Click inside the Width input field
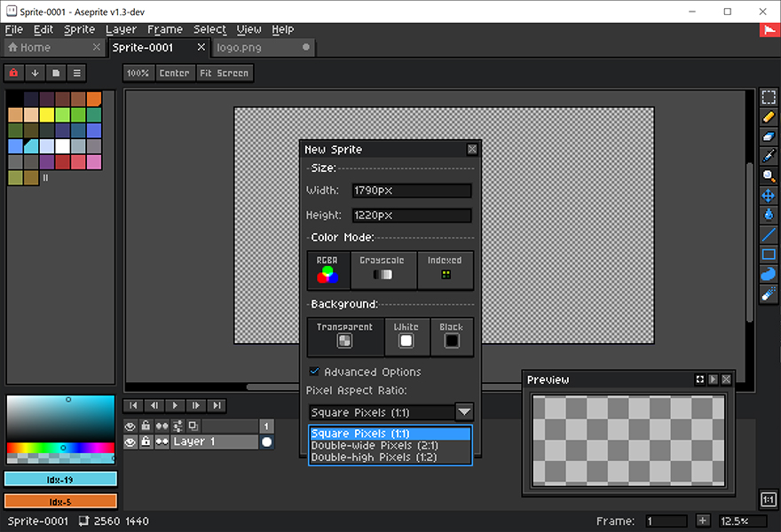Screen dimensions: 781x532 411,190
